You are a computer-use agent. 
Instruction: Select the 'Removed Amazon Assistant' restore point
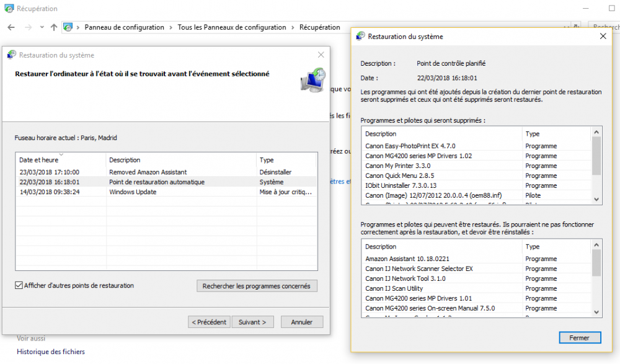pyautogui.click(x=148, y=172)
